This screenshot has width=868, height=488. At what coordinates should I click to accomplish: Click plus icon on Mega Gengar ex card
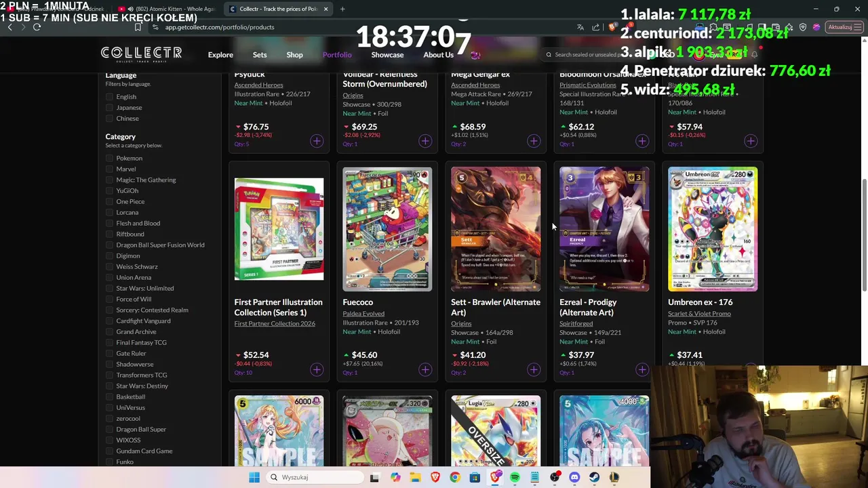[534, 141]
